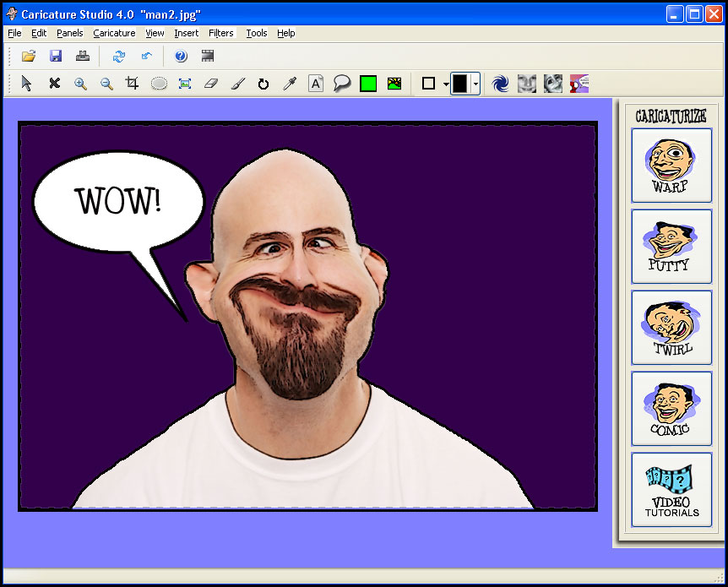The image size is (728, 587).
Task: Click the save floppy disk icon
Action: (x=56, y=56)
